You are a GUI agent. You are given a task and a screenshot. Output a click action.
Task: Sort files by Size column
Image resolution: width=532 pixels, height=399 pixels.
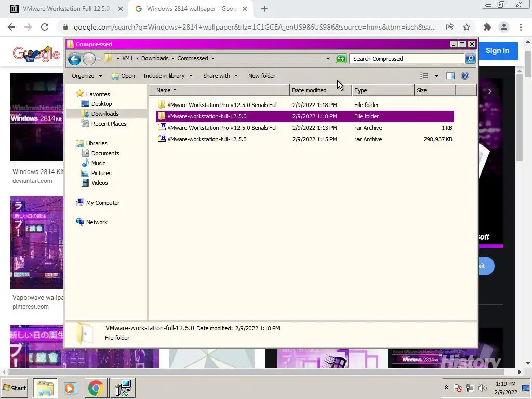[x=435, y=90]
